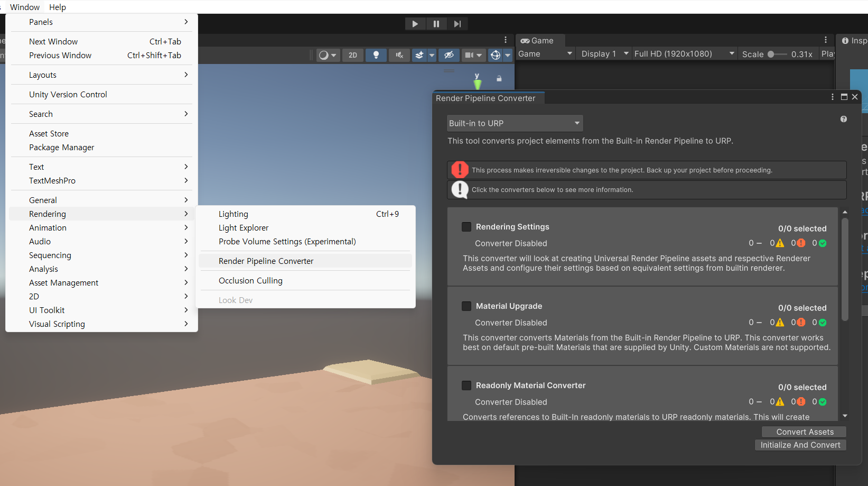Expand the Panels submenu
This screenshot has width=868, height=486.
101,22
